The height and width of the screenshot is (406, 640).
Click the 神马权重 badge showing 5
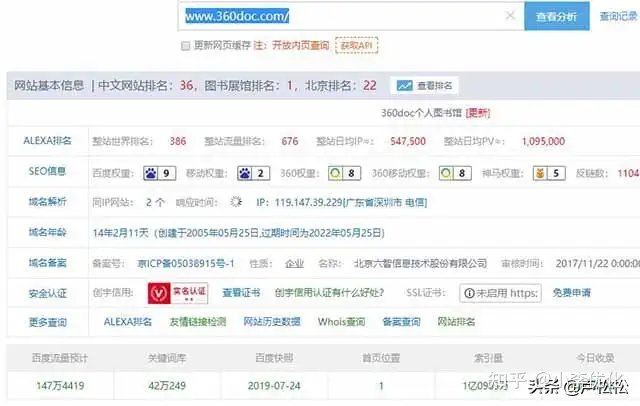[549, 173]
